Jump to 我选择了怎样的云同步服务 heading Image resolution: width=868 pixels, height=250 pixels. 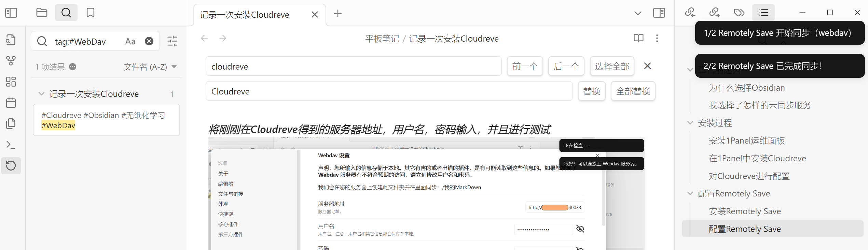pyautogui.click(x=760, y=105)
